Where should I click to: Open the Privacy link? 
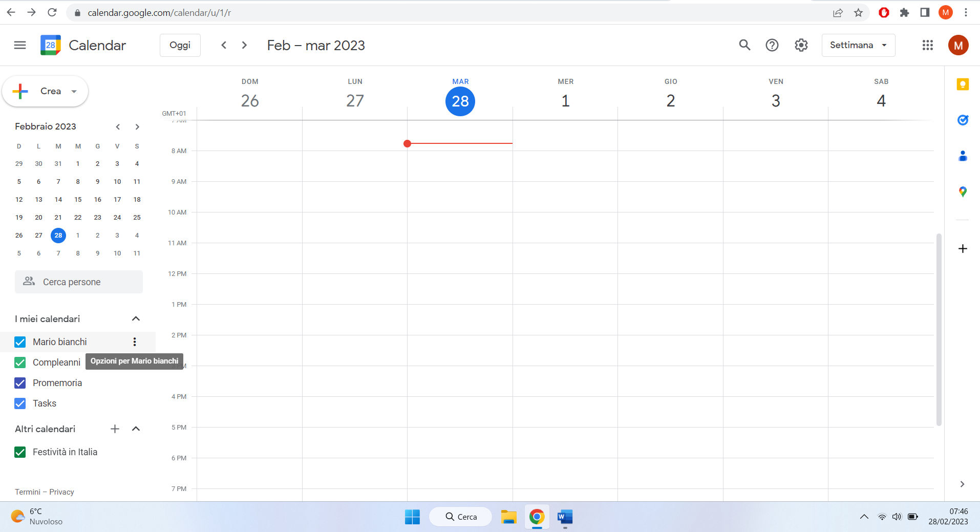point(61,492)
